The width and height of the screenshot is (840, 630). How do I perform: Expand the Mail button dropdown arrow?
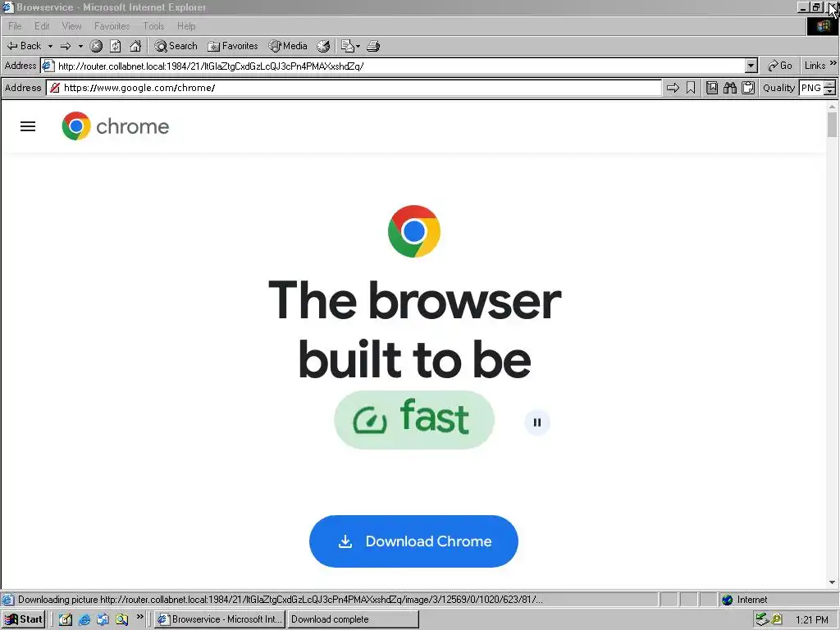tap(358, 46)
